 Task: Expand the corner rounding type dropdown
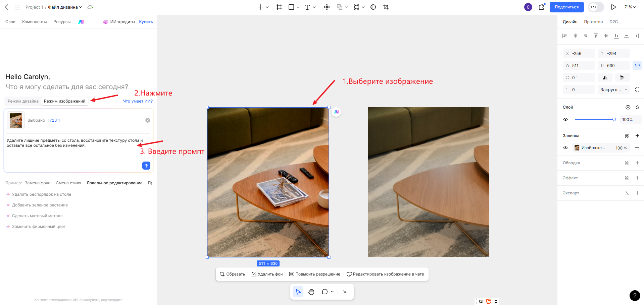click(x=613, y=89)
